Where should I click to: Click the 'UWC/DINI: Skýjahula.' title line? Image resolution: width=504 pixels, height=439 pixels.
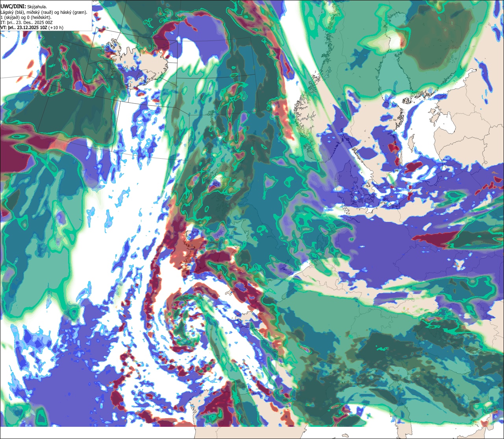coord(23,7)
